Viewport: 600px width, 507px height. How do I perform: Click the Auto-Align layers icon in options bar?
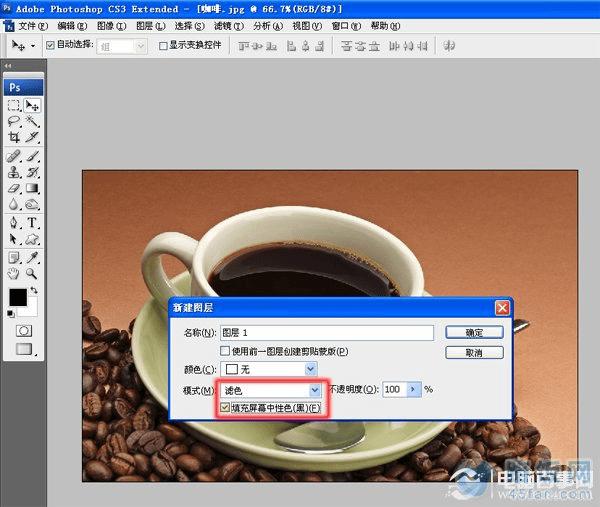point(449,46)
